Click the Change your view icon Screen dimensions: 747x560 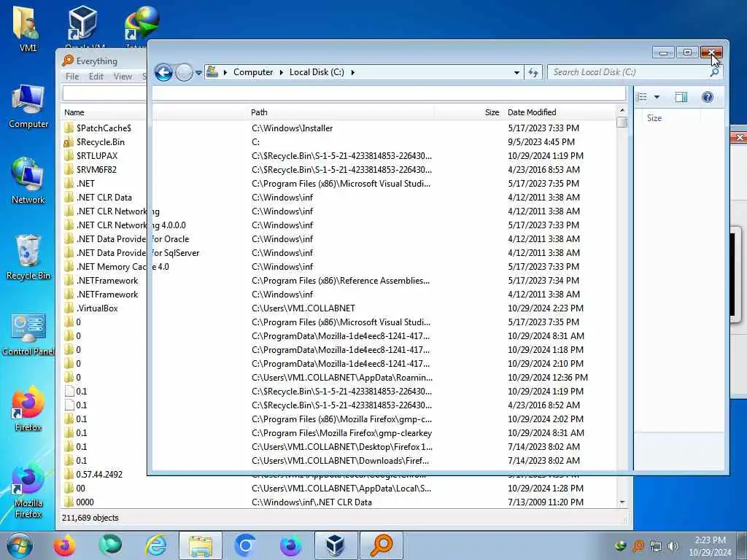coord(642,97)
